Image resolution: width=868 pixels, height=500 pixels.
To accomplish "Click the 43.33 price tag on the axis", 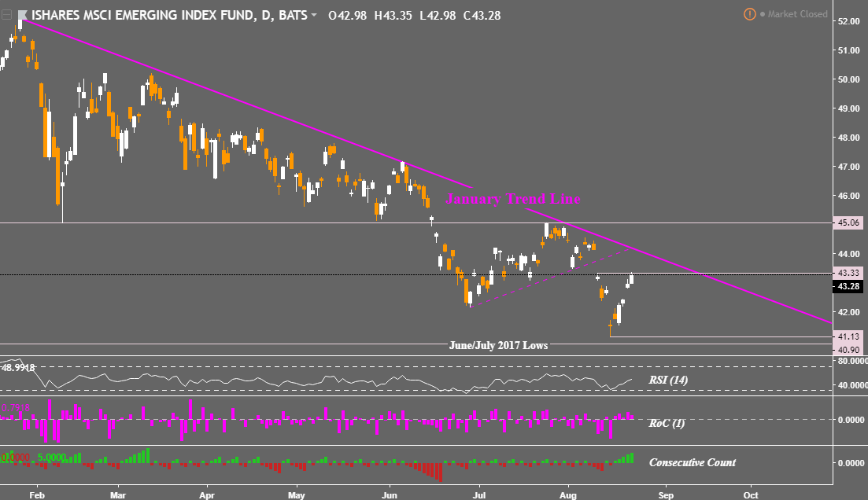I will pos(848,273).
